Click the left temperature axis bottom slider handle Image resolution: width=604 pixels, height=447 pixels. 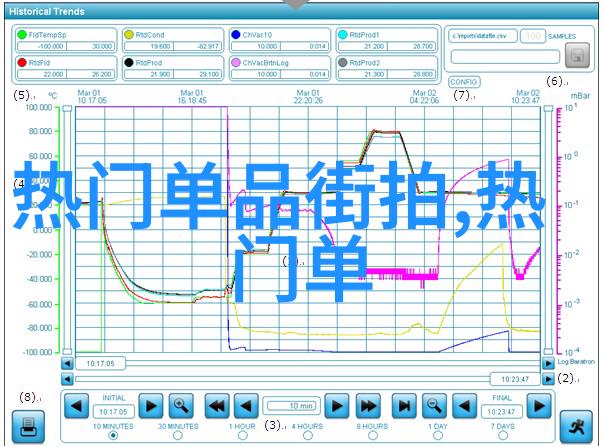67,351
